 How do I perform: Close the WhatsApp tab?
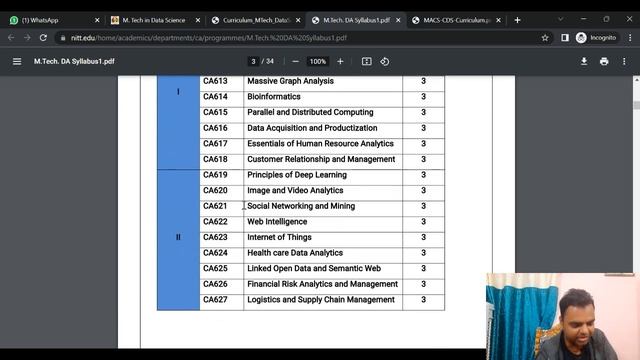(x=97, y=20)
